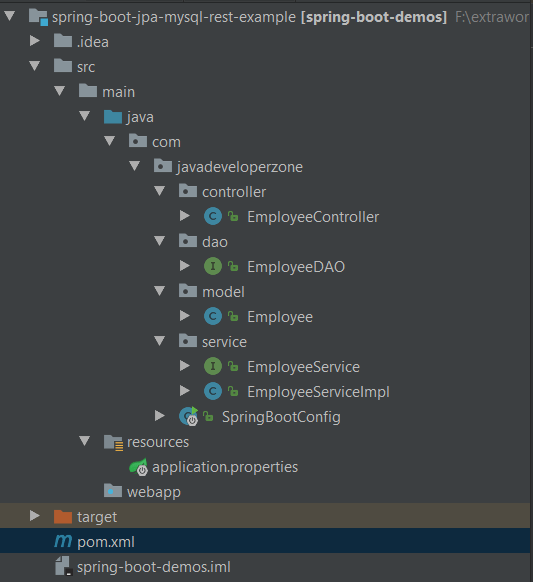Collapse the model package arrow

pyautogui.click(x=160, y=291)
